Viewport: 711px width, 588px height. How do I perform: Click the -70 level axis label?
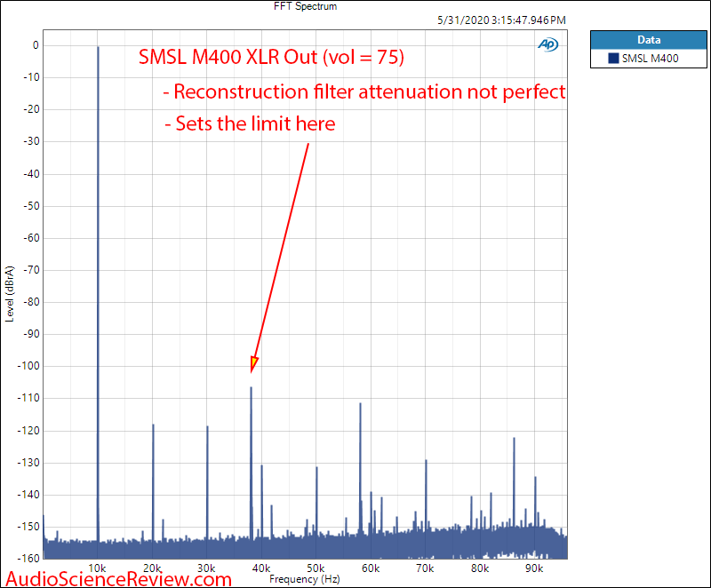[x=31, y=270]
